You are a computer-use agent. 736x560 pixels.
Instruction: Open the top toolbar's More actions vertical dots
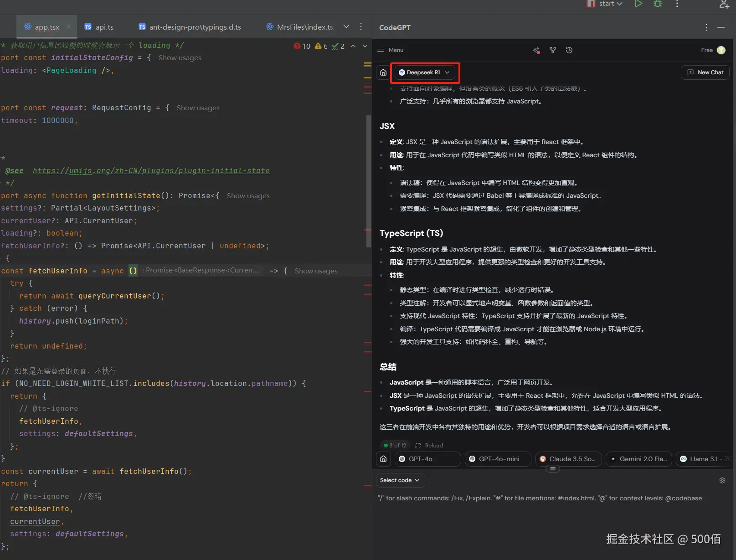click(677, 4)
